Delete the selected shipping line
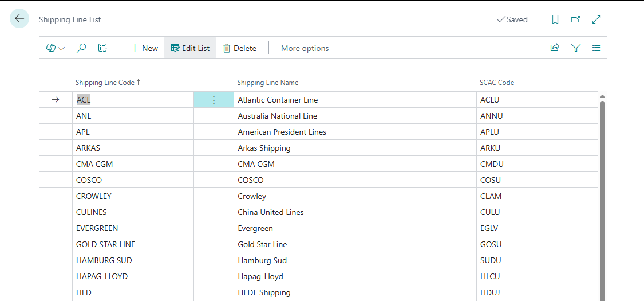This screenshot has height=301, width=644. (240, 48)
